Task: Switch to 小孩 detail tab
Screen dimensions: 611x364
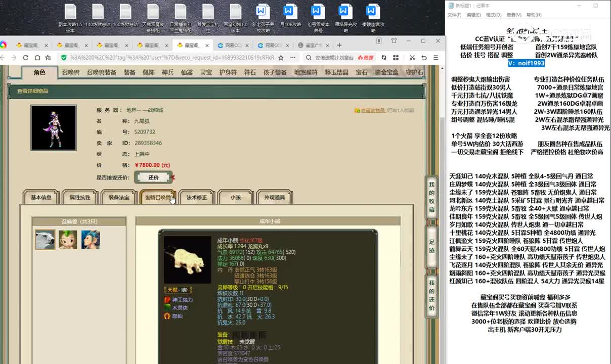Action: pos(236,197)
